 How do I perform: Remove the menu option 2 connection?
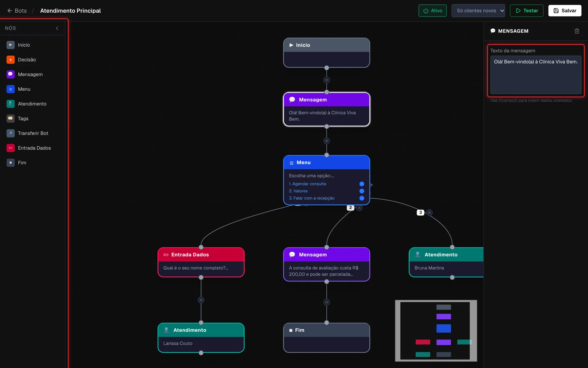tap(359, 208)
